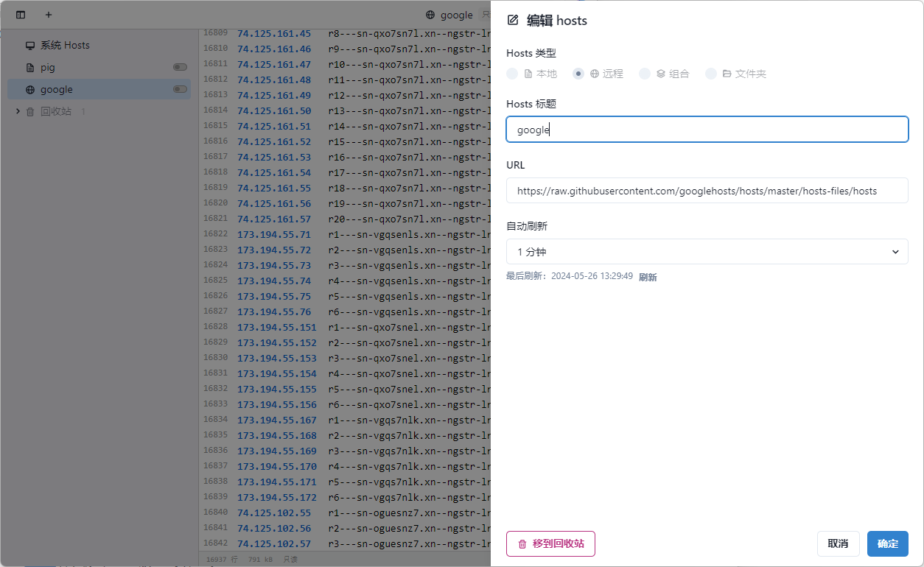This screenshot has width=924, height=567.
Task: Click the globe icon in the top title bar
Action: 430,15
